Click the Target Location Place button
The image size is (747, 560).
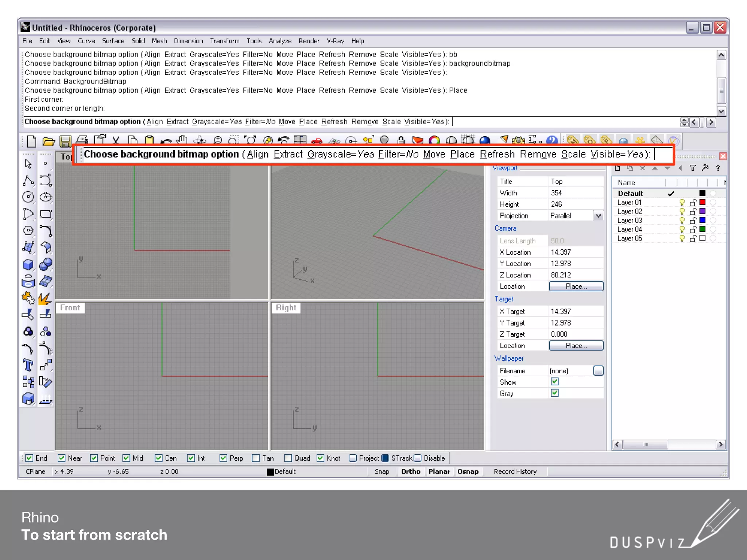pos(576,346)
